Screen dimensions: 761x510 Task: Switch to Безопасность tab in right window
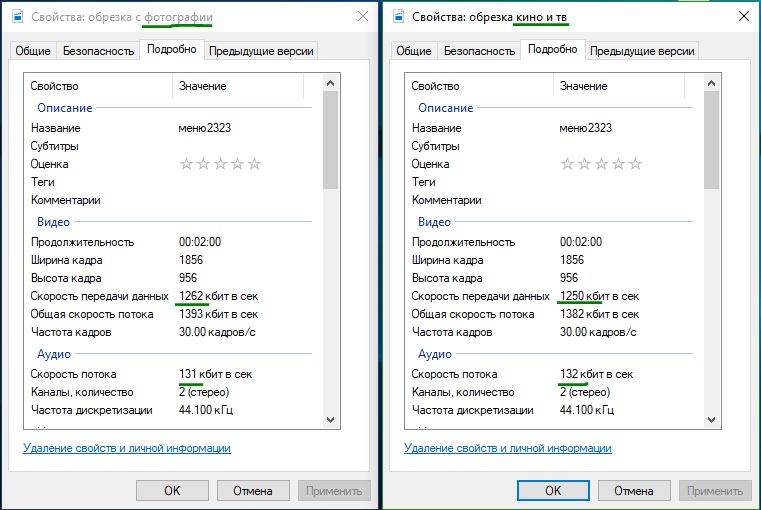tap(480, 51)
